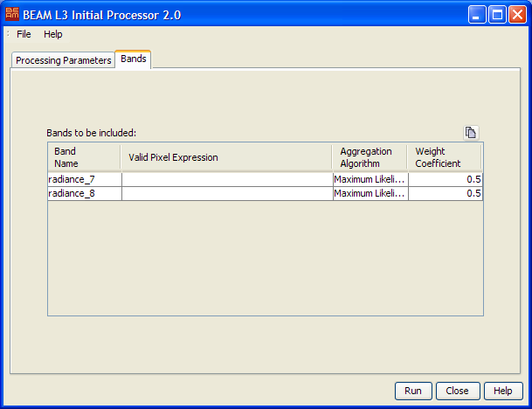
Task: Open the Help menu
Action: 53,34
